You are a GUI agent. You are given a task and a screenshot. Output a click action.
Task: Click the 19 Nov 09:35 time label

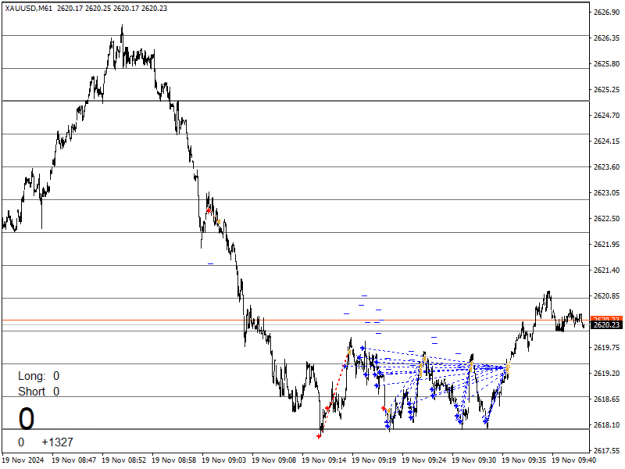(524, 460)
